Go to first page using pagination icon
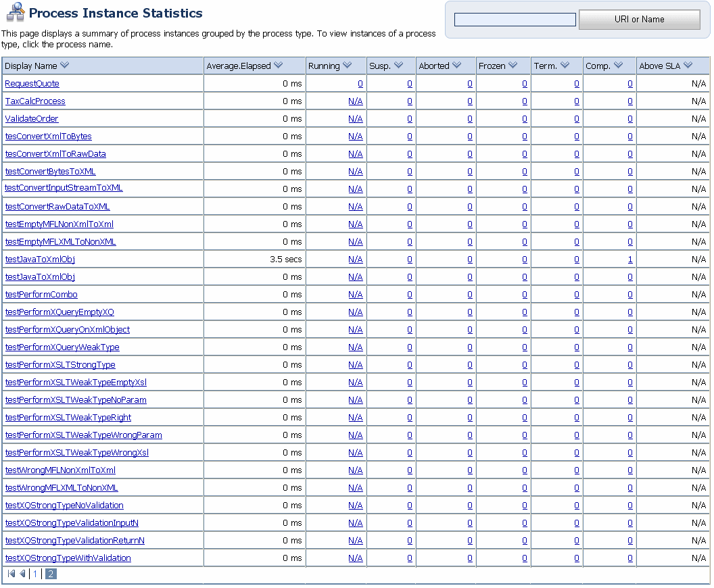Screen dimensions: 714x588 11,573
